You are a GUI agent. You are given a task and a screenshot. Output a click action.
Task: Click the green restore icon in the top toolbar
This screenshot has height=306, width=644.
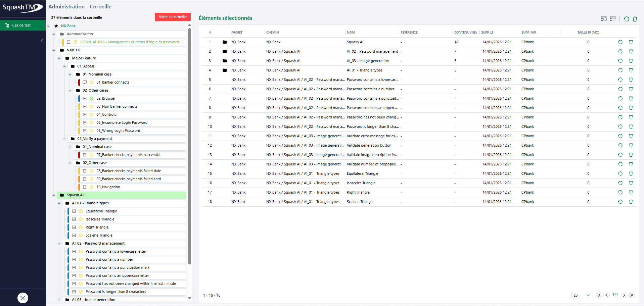627,19
